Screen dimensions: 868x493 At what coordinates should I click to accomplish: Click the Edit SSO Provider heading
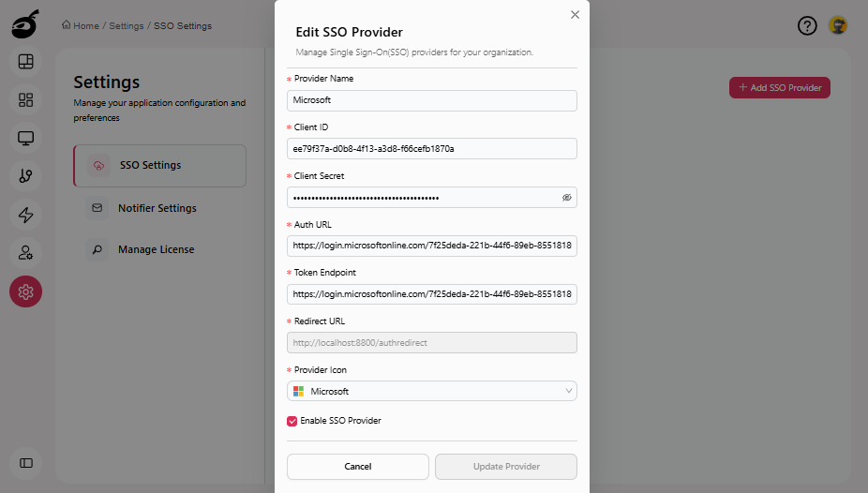pos(350,32)
